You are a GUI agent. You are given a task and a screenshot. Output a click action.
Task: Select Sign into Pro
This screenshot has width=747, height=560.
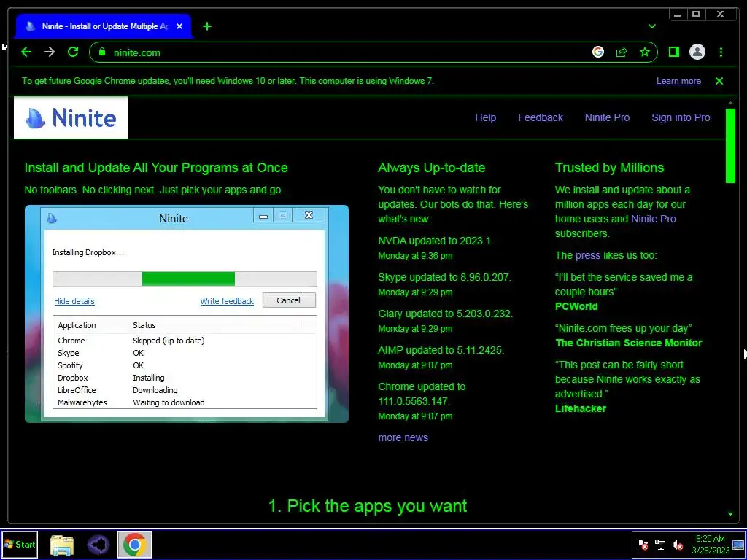pyautogui.click(x=681, y=117)
